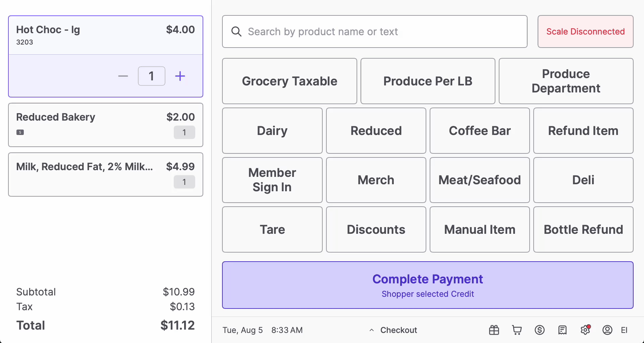Click the small tag icon under Reduced Bakery
The height and width of the screenshot is (343, 644).
[20, 132]
